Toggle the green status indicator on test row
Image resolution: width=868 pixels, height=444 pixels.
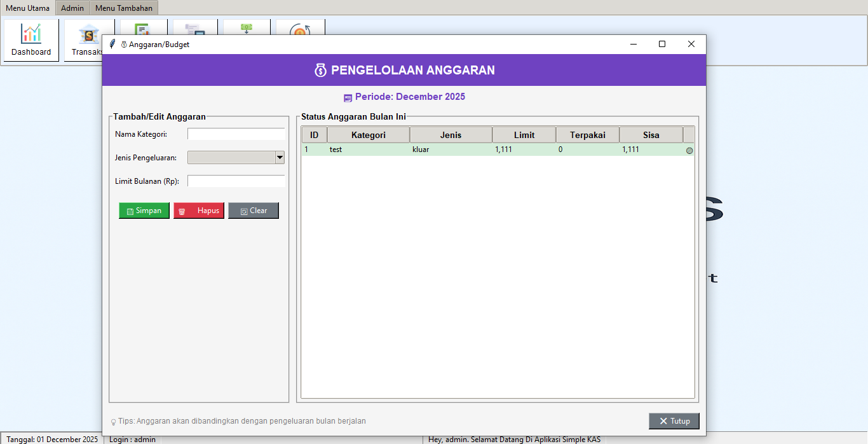[688, 150]
